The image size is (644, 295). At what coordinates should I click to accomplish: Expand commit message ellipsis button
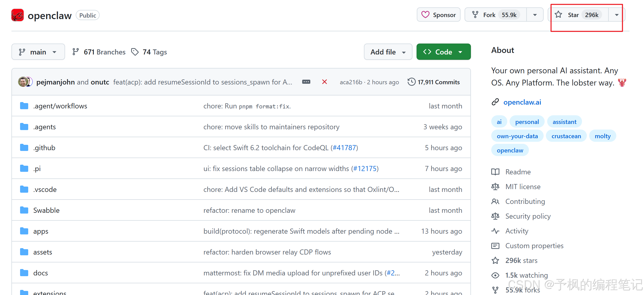pos(306,82)
